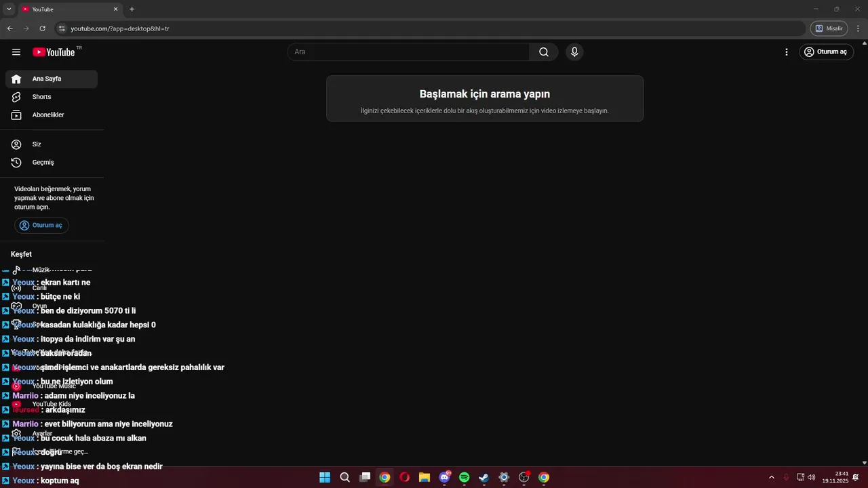Reload the YouTube page
Image resolution: width=868 pixels, height=488 pixels.
[43, 28]
